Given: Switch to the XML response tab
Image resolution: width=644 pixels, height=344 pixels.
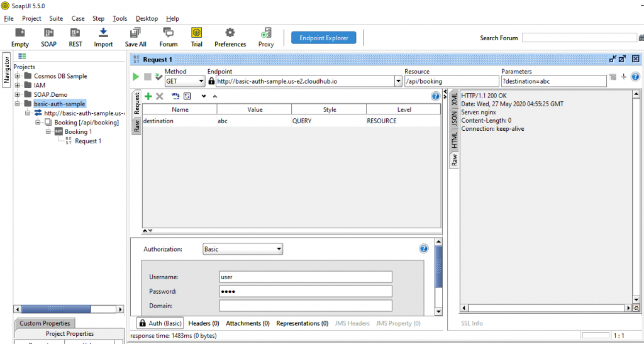Looking at the screenshot, I should [454, 99].
